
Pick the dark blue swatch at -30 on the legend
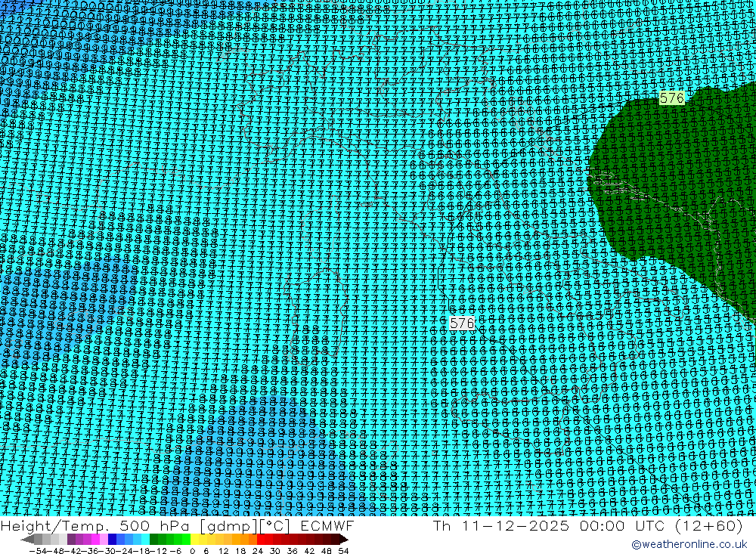click(112, 540)
